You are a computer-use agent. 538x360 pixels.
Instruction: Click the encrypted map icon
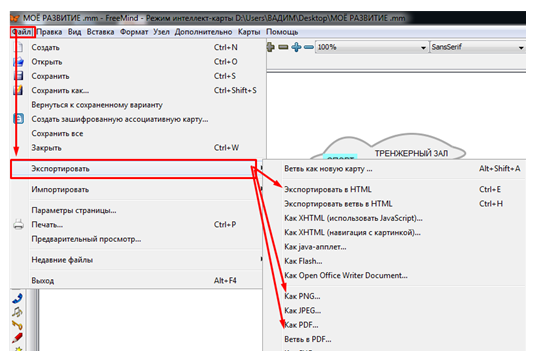tap(18, 119)
